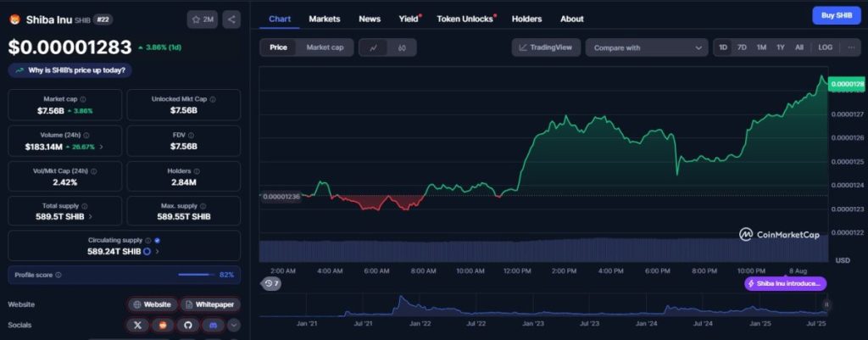868x340 pixels.
Task: Select the Market cap chart toggle
Action: [x=325, y=47]
